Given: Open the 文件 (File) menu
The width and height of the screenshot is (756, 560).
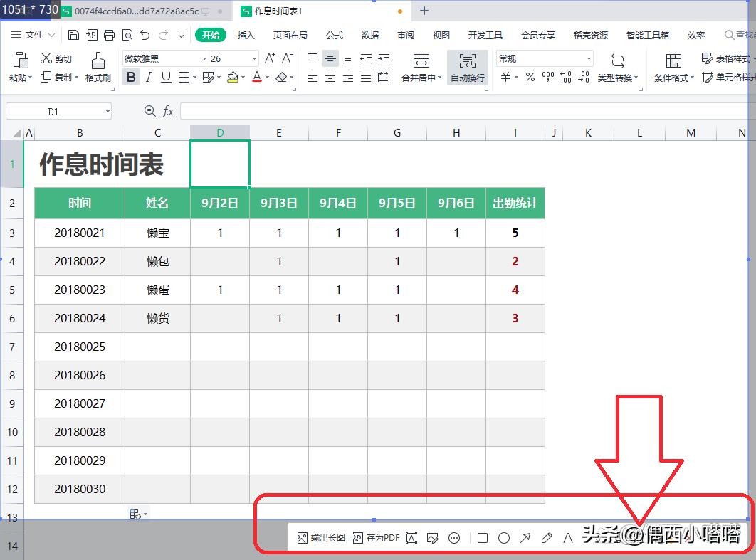Looking at the screenshot, I should [34, 34].
